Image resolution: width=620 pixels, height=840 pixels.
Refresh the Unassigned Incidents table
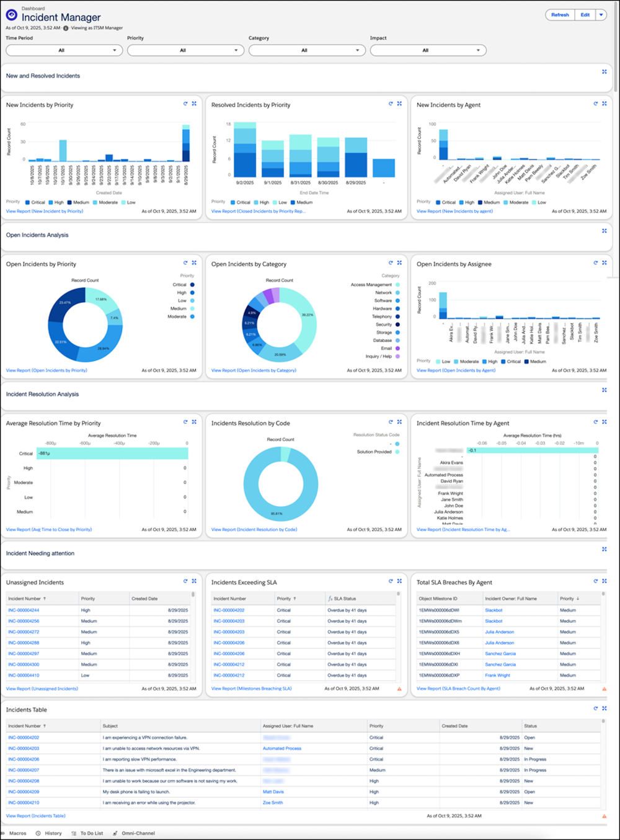[185, 581]
